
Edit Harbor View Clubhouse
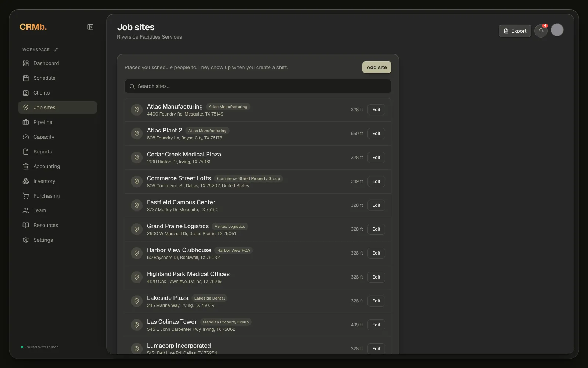pos(376,253)
